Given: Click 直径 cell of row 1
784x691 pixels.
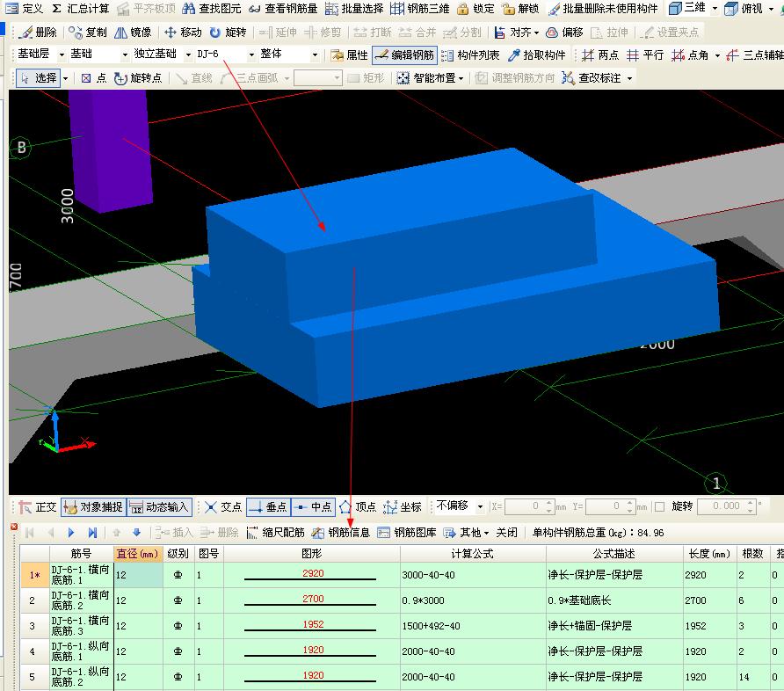Looking at the screenshot, I should pyautogui.click(x=139, y=575).
